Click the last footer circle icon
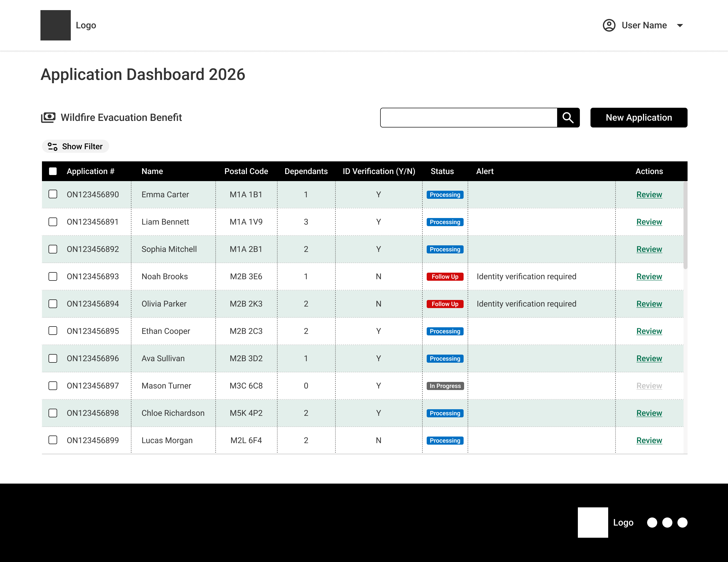 pyautogui.click(x=682, y=522)
